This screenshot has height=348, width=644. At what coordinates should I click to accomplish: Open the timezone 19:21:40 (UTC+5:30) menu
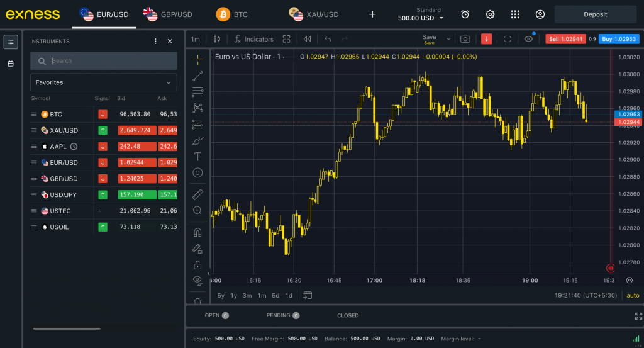click(x=586, y=295)
